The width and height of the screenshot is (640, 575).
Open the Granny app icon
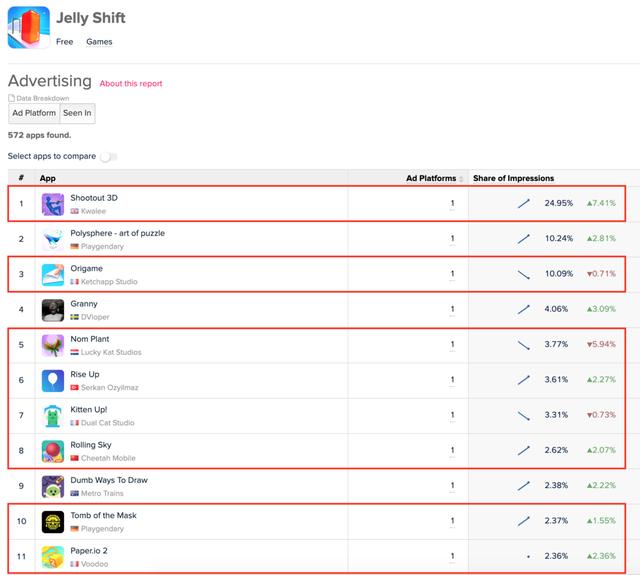(53, 310)
